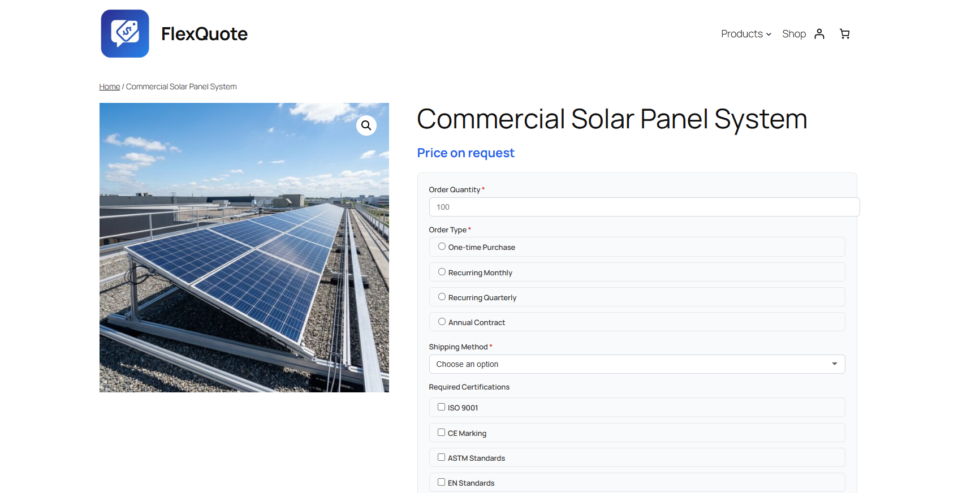Open the user account icon
980x493 pixels.
pos(819,34)
